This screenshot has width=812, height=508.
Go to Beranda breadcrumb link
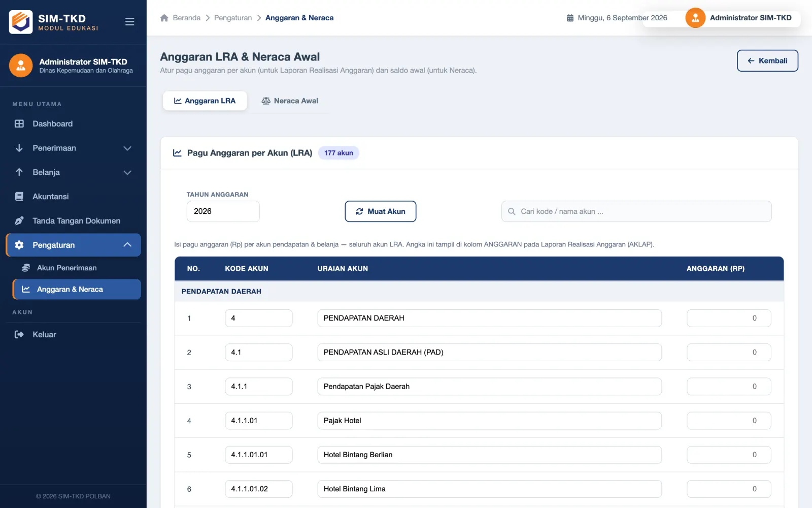pyautogui.click(x=187, y=18)
